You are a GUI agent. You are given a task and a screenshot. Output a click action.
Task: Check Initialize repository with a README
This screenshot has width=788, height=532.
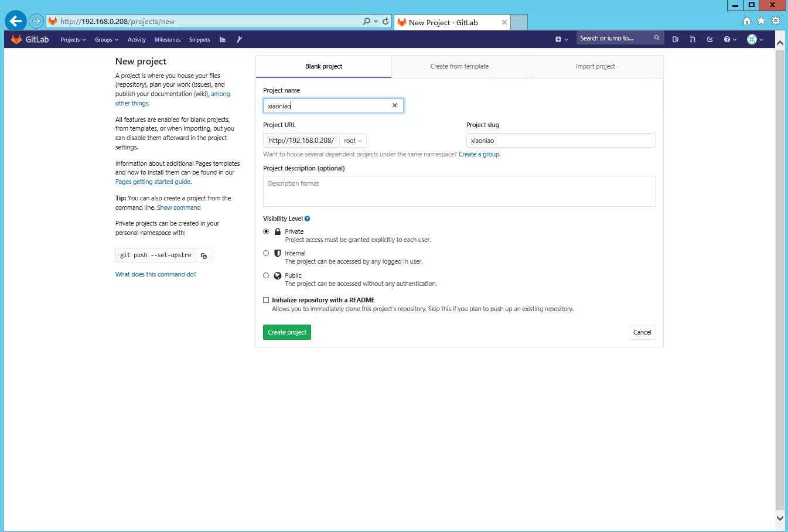tap(266, 300)
